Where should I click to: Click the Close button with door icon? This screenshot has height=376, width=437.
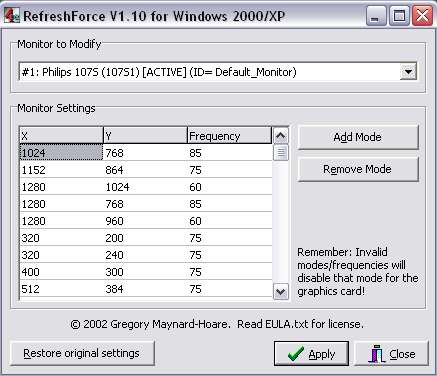click(x=391, y=354)
